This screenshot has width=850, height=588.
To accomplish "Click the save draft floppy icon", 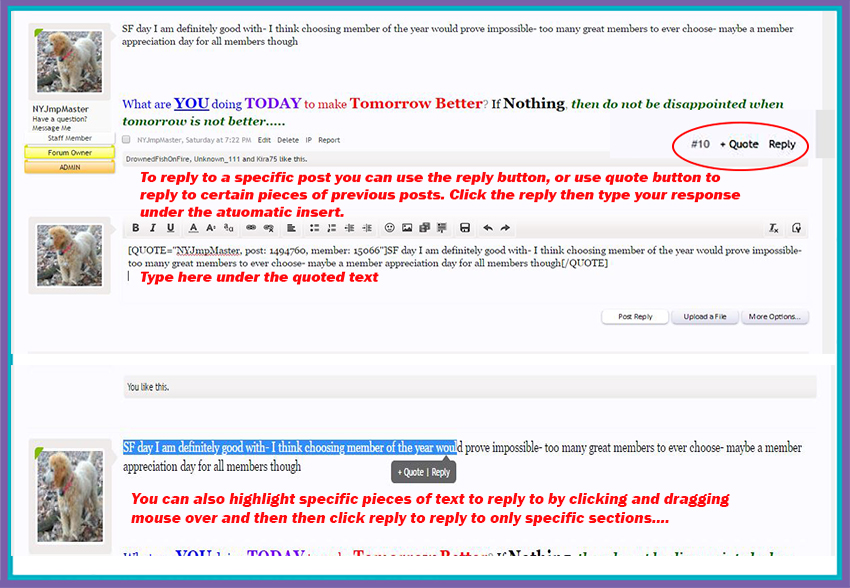I will (x=465, y=228).
